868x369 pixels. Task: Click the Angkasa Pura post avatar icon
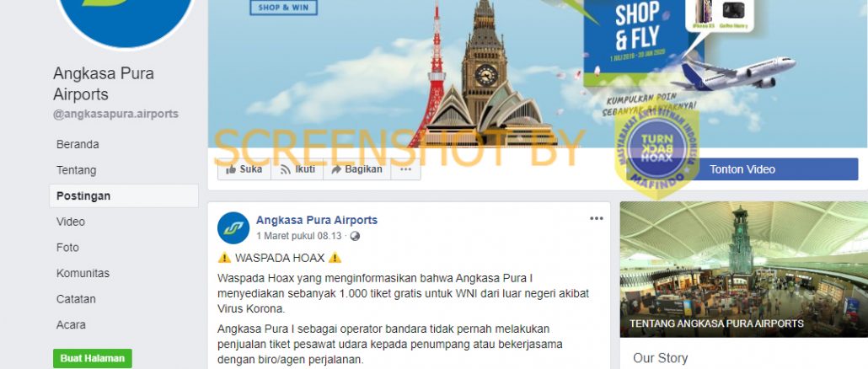[233, 228]
